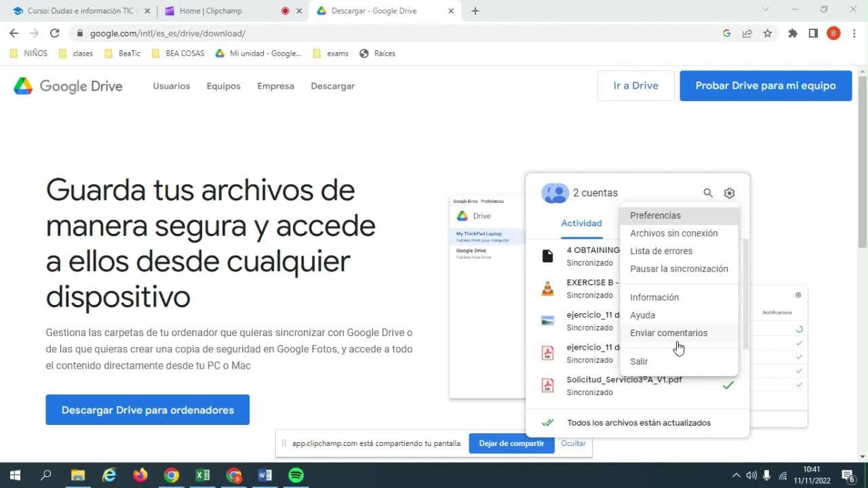Click the Google Drive logo
Screen dimensions: 868x488
[68, 86]
